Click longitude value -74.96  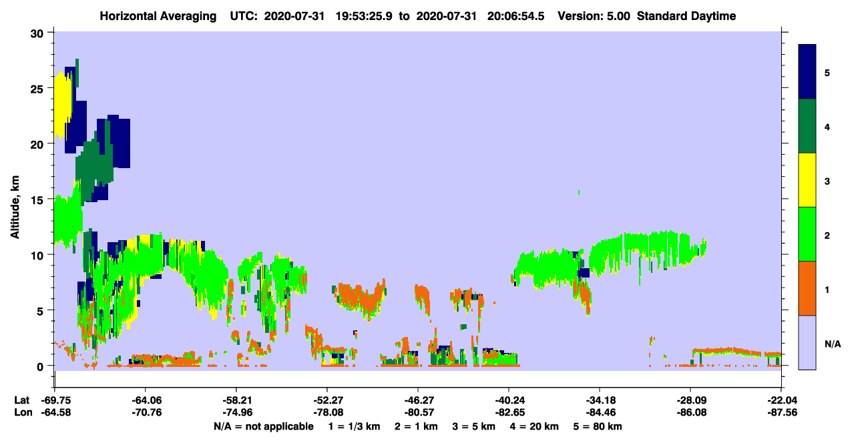[236, 412]
